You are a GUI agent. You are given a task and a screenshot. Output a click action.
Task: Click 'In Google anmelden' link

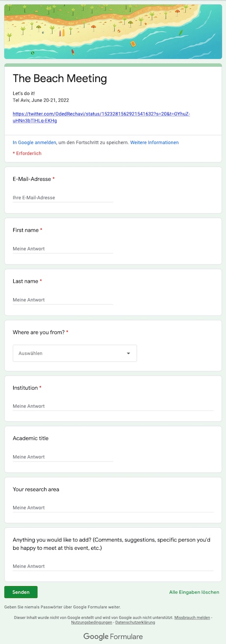[x=34, y=142]
